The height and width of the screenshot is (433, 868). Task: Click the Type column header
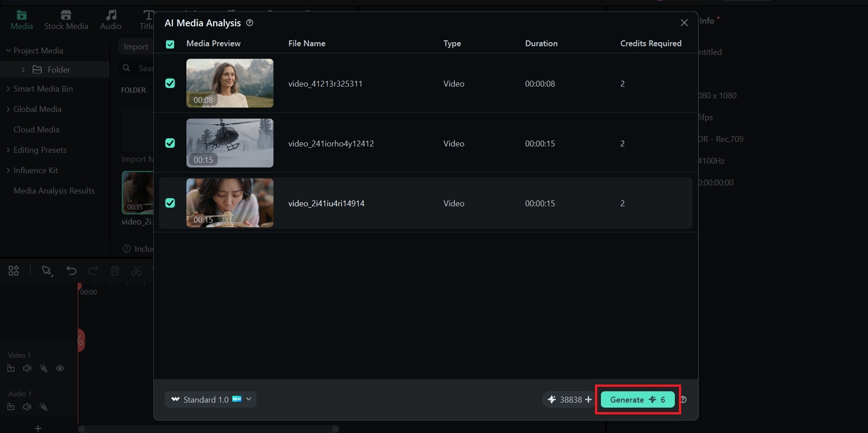pos(452,44)
